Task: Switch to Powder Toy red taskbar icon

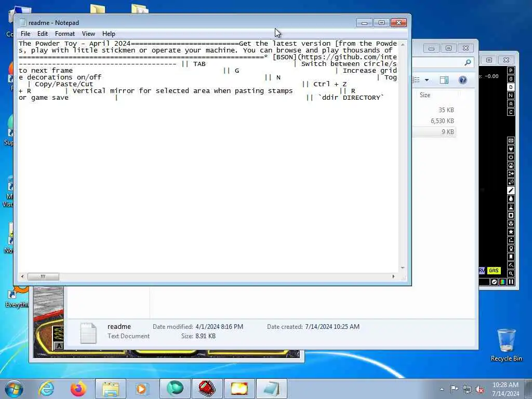Action: (207, 389)
